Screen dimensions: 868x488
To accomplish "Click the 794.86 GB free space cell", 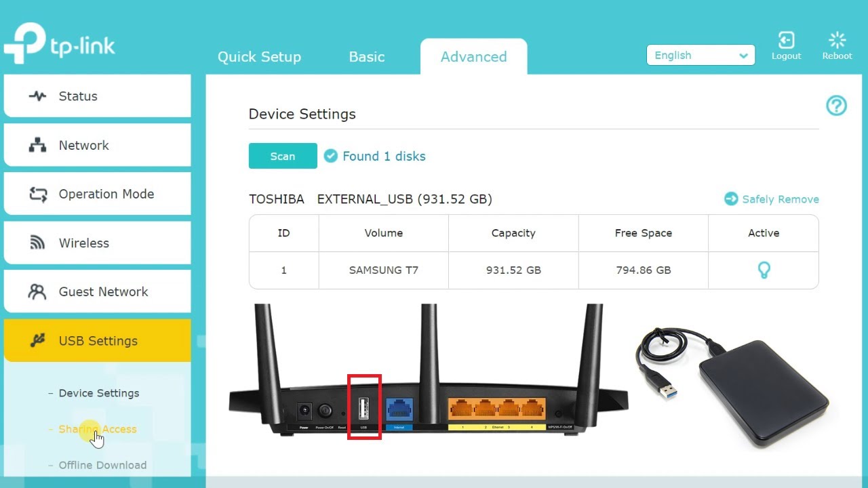I will (644, 270).
